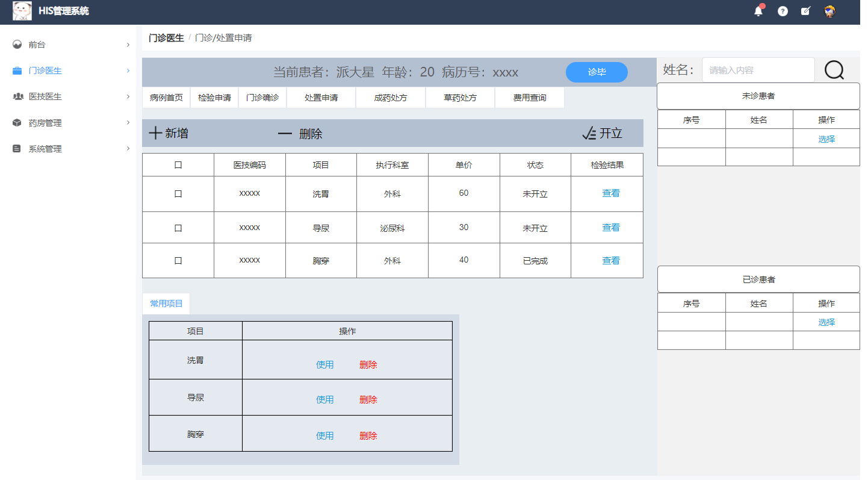Click red 删除 for 导尿 in 常用项目
This screenshot has height=480, width=868.
[368, 400]
